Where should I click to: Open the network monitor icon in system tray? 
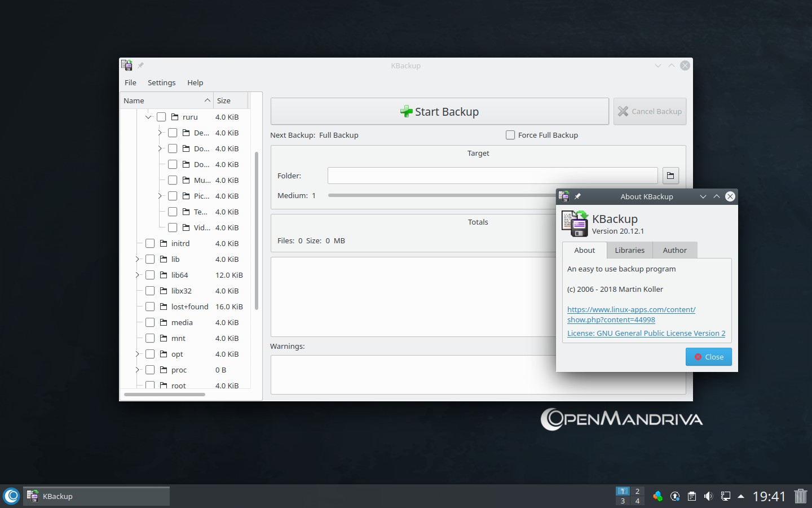(x=726, y=496)
